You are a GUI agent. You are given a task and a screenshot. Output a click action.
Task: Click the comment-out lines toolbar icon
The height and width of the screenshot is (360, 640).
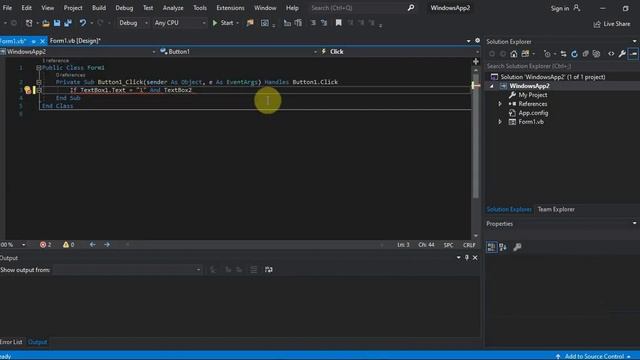coord(313,23)
